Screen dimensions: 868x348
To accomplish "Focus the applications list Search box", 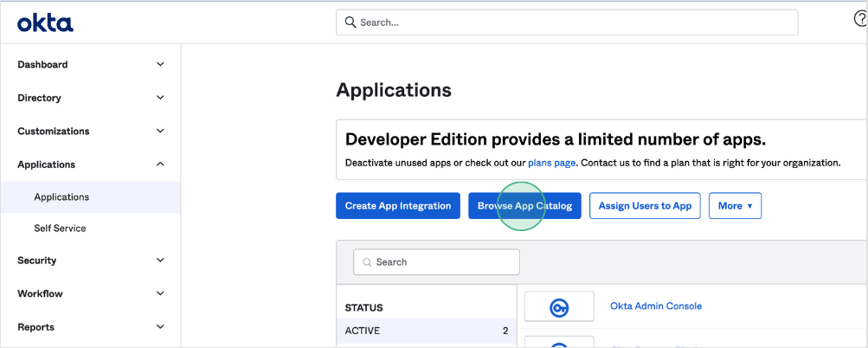I will click(x=436, y=262).
